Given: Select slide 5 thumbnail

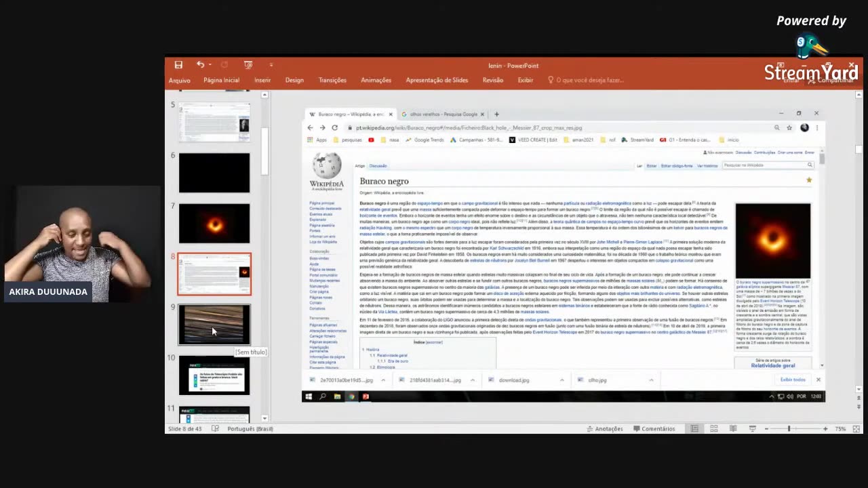Looking at the screenshot, I should click(214, 122).
